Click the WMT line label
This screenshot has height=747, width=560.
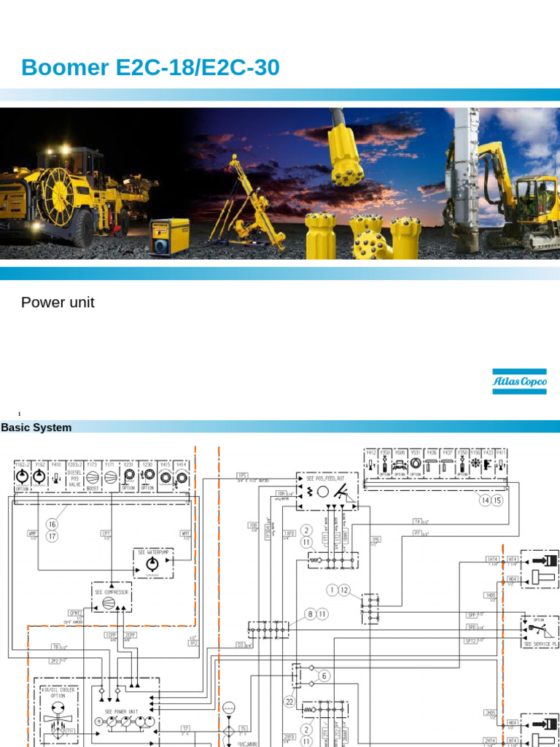pyautogui.click(x=186, y=533)
